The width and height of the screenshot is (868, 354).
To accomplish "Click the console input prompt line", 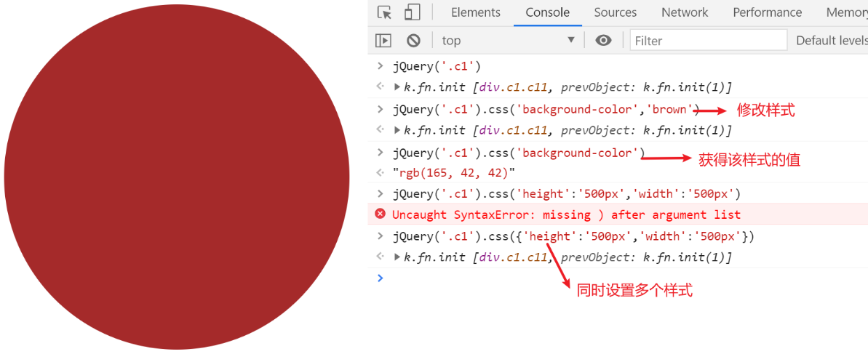I will point(618,278).
